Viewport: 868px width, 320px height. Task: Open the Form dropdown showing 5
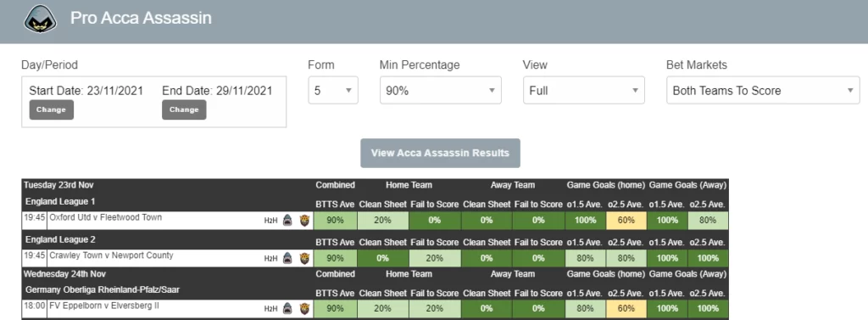[x=333, y=91]
